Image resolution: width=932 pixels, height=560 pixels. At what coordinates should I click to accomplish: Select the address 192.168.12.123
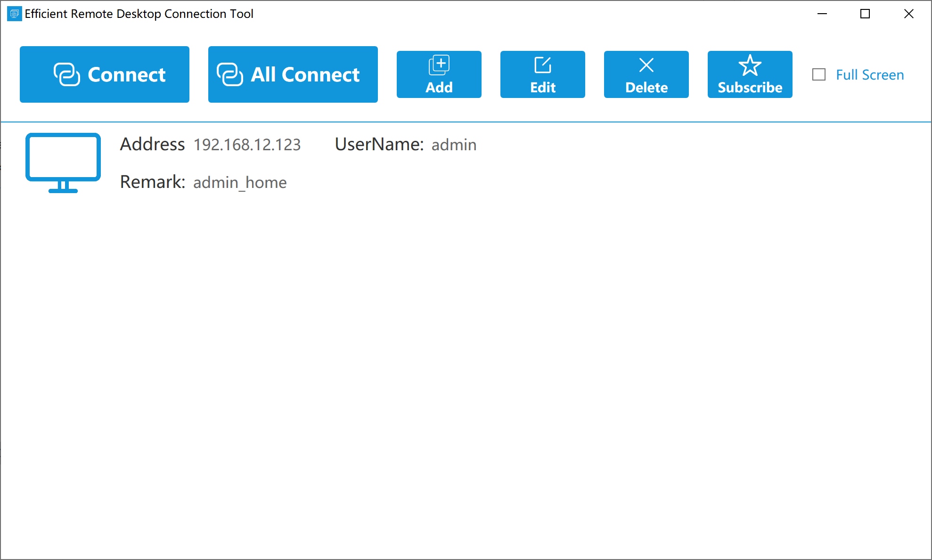[x=247, y=145]
